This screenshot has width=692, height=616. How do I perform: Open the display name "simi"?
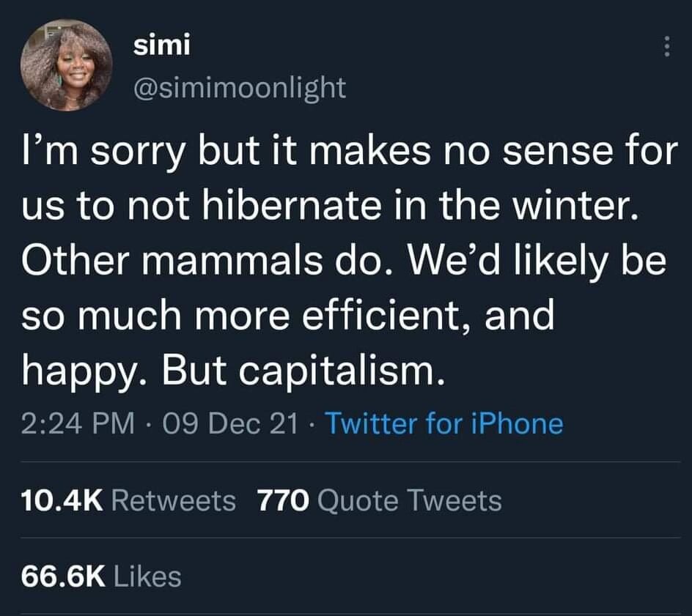point(161,45)
